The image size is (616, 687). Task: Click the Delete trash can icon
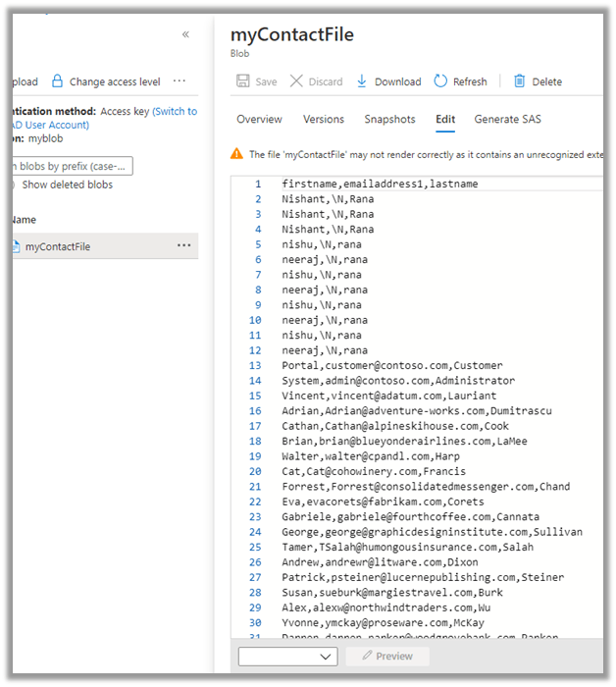pos(519,81)
